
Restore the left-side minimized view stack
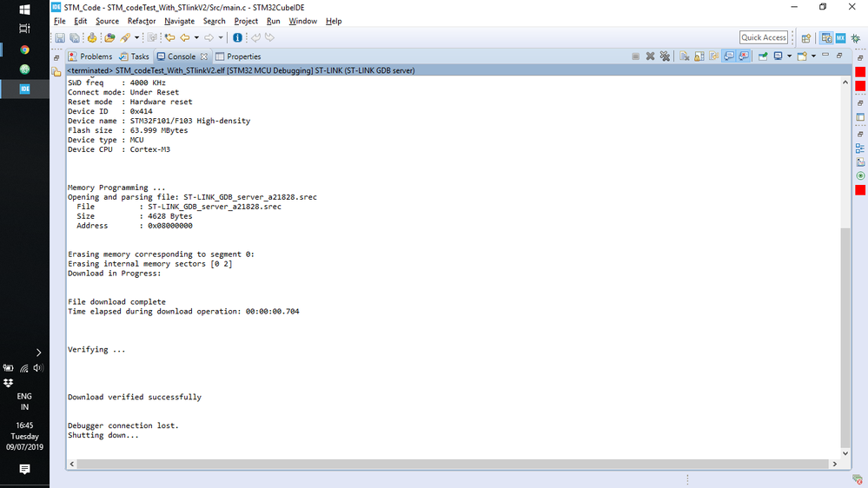click(x=56, y=57)
